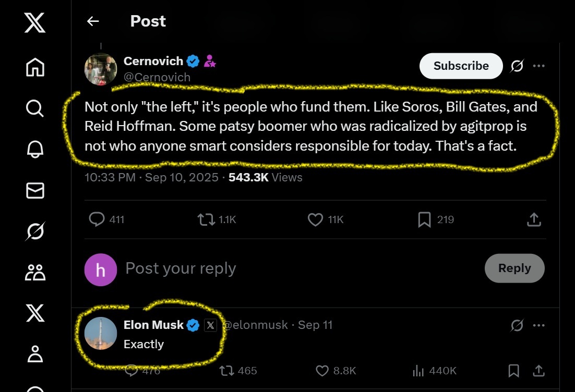Go back using the arrow beside Post
The height and width of the screenshot is (392, 575).
tap(93, 21)
